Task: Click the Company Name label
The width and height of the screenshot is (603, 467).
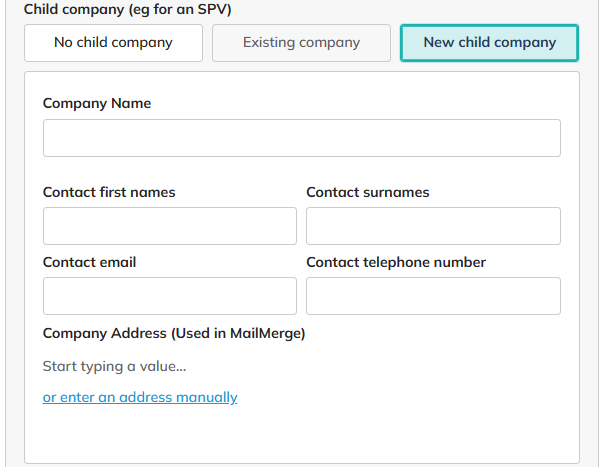Action: coord(97,103)
